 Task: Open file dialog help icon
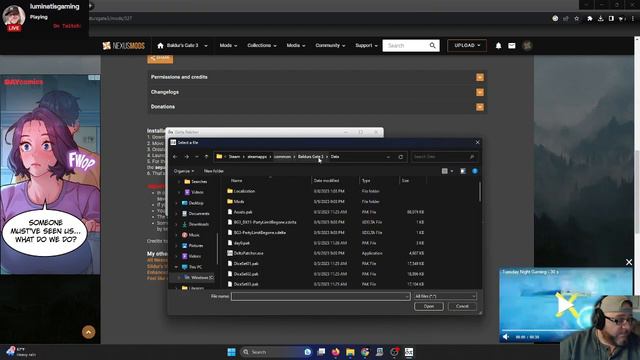click(475, 171)
